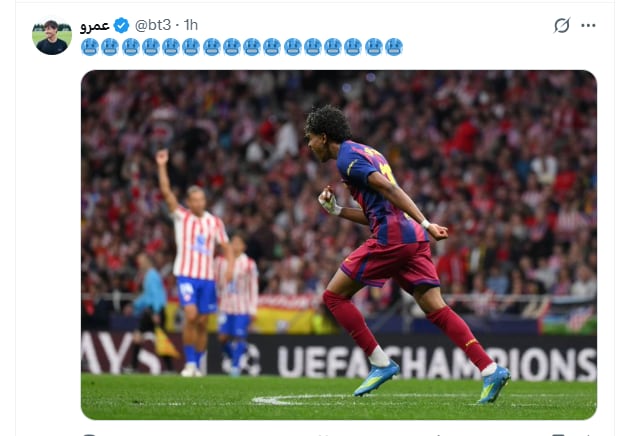Viewport: 629px width, 436px height.
Task: Click the blue boot on the player's front foot
Action: [377, 378]
